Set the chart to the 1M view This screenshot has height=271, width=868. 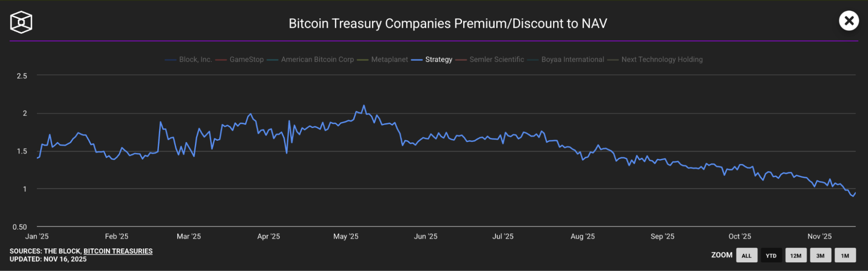tap(845, 256)
